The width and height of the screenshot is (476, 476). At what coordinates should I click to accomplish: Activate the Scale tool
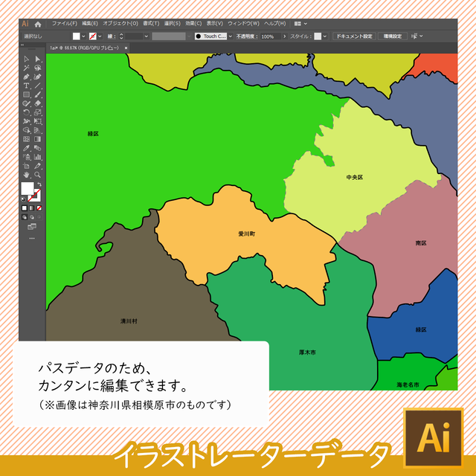tap(38, 112)
